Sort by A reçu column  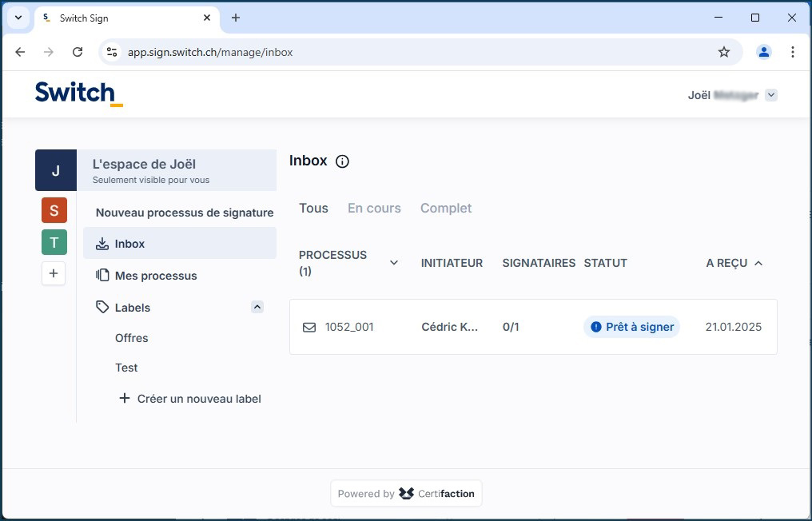point(734,263)
